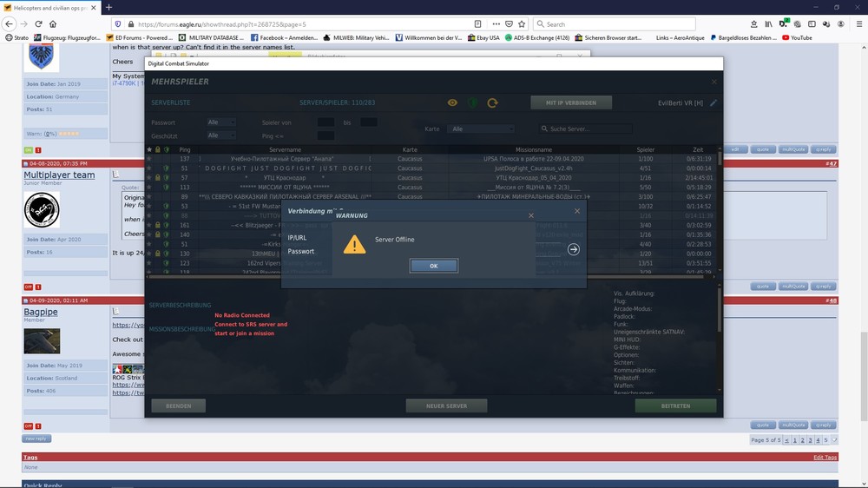
Task: Click OK in the Server Offline warning
Action: [x=433, y=266]
